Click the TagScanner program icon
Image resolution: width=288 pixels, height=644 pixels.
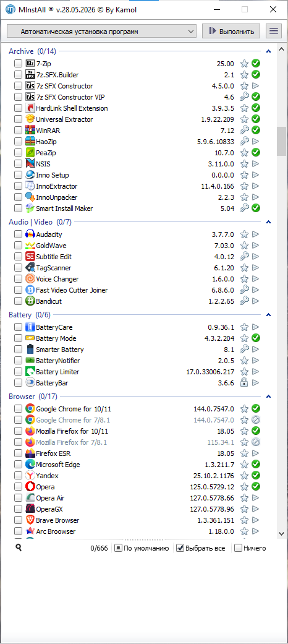30,267
